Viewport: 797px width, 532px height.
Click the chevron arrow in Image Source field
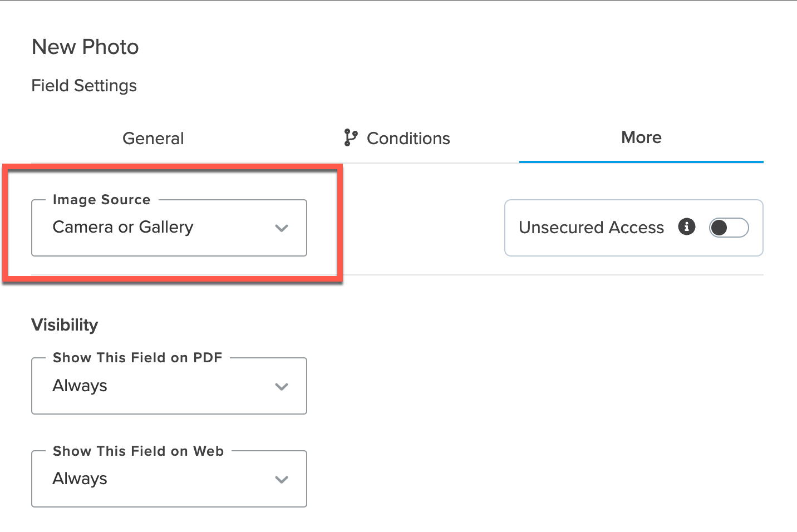point(282,228)
